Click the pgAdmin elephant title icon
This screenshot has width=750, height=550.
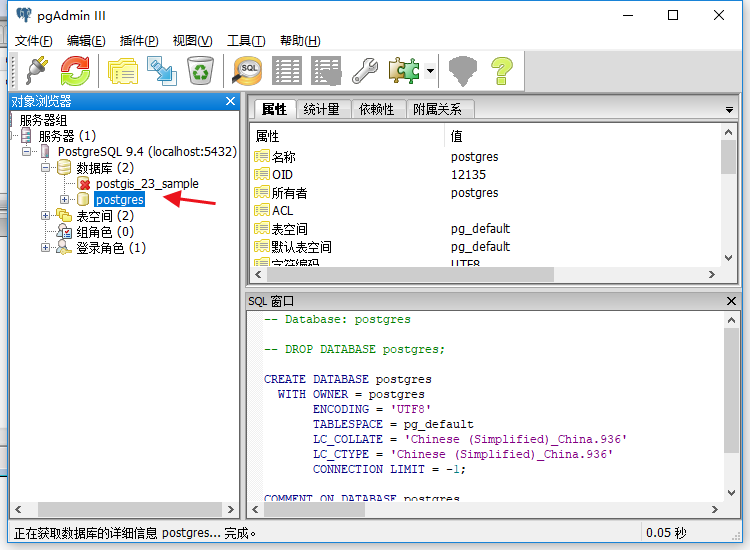pos(24,15)
